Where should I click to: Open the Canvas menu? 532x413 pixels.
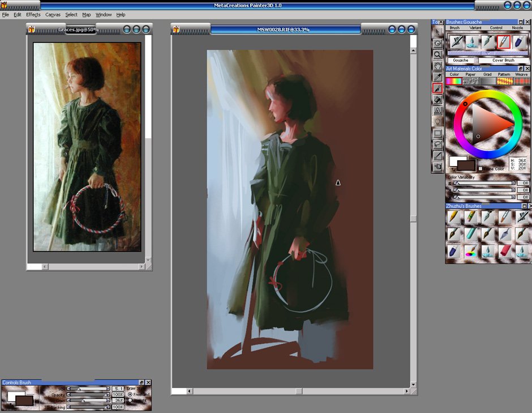53,15
